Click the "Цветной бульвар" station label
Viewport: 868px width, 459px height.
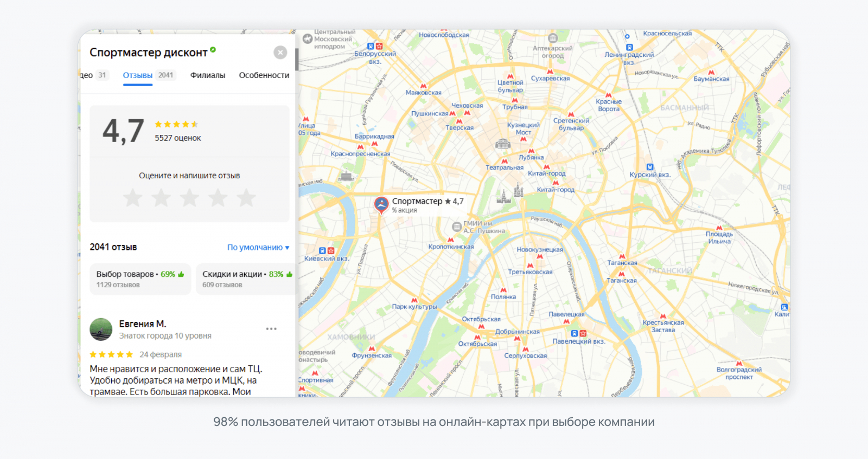510,86
